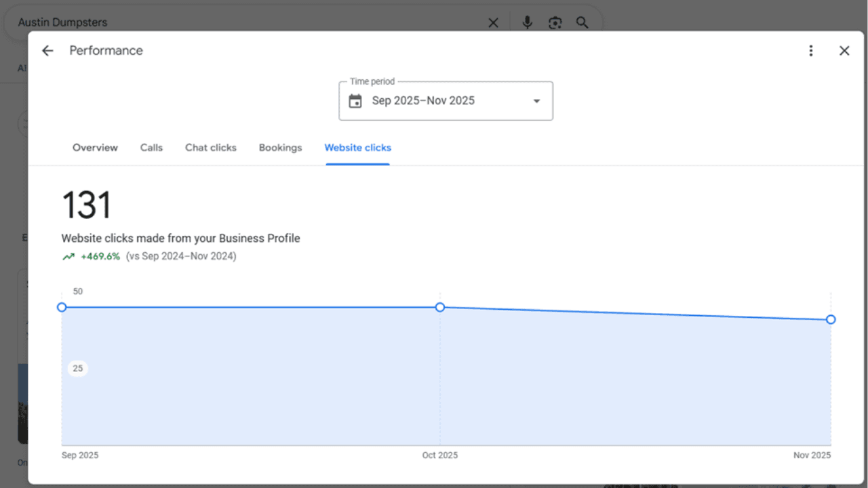The height and width of the screenshot is (488, 868).
Task: Click the magnifying glass search icon
Action: [582, 22]
